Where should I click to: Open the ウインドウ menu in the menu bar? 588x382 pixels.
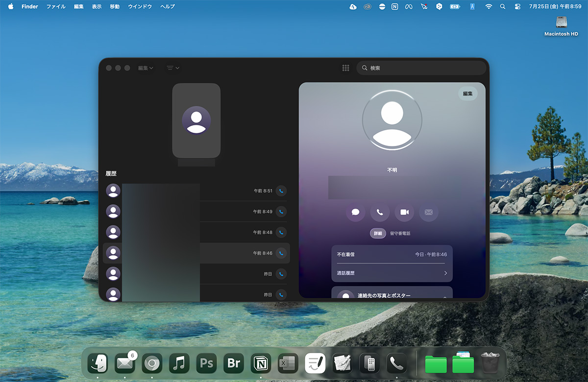140,6
